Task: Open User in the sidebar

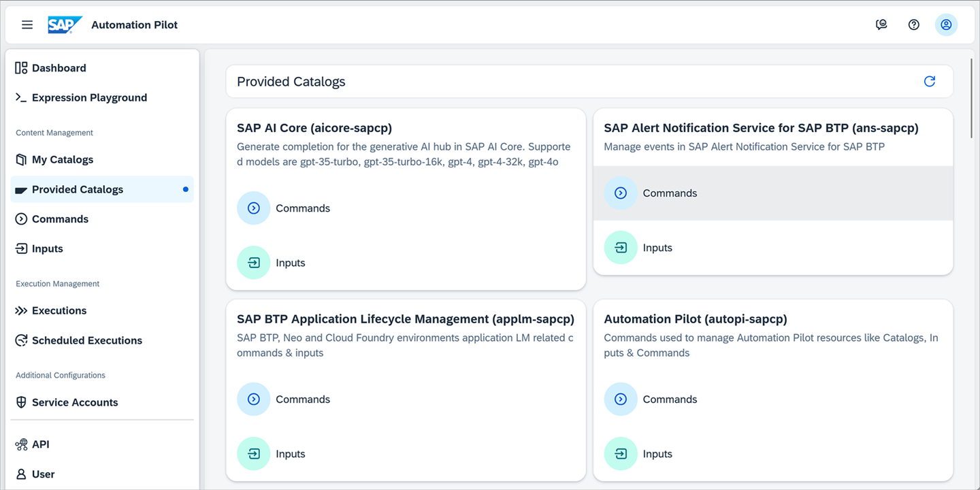Action: (102, 474)
